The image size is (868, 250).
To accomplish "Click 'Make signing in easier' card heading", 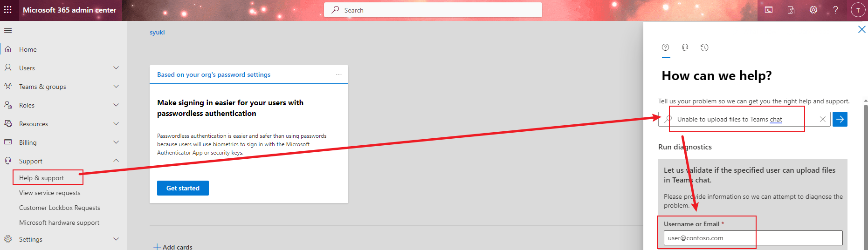I will coord(230,108).
